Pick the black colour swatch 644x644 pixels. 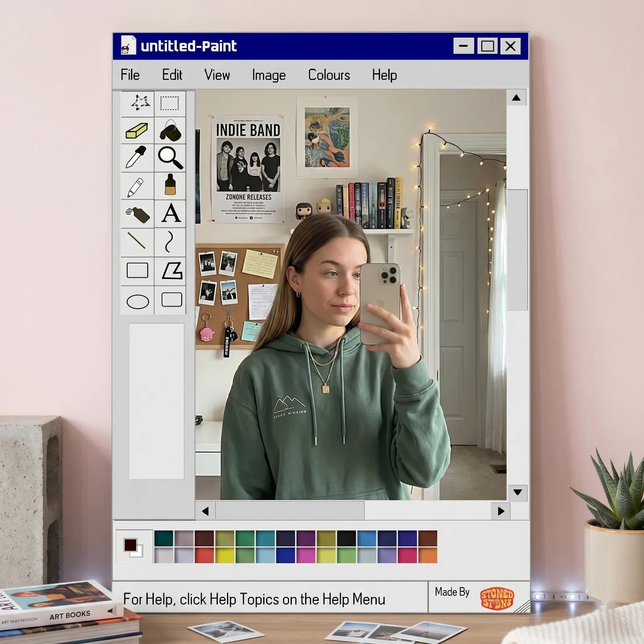347,539
